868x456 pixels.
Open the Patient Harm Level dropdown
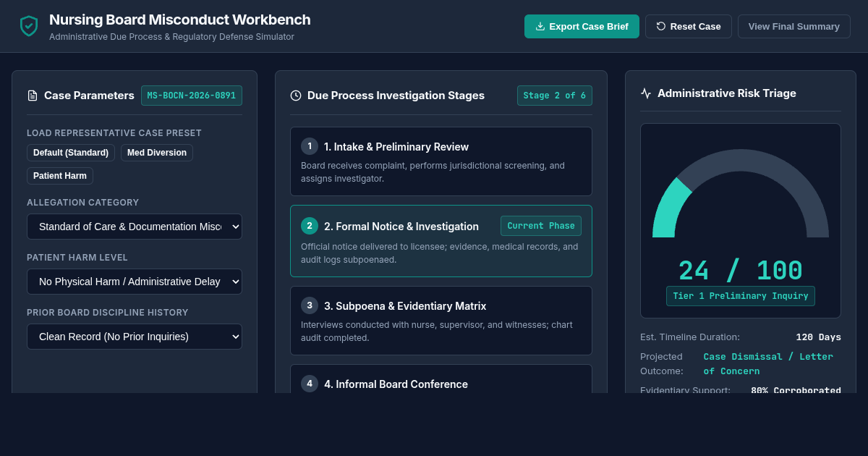click(x=135, y=282)
